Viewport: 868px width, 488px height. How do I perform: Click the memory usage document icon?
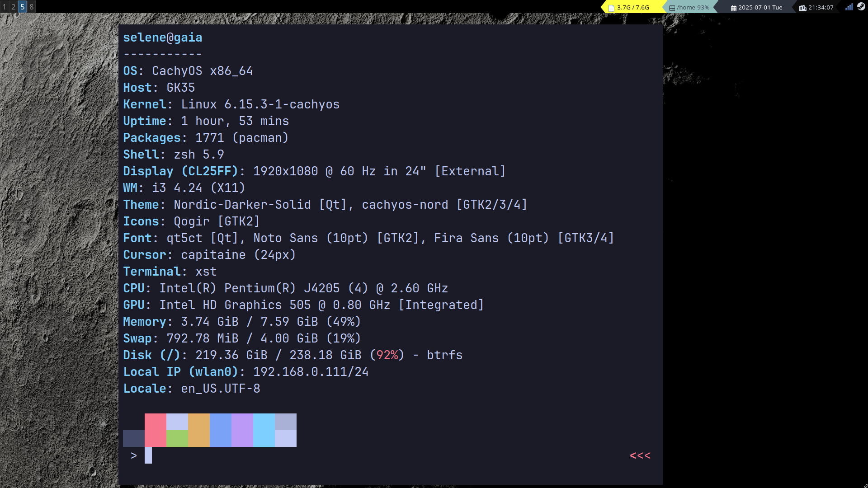click(611, 8)
